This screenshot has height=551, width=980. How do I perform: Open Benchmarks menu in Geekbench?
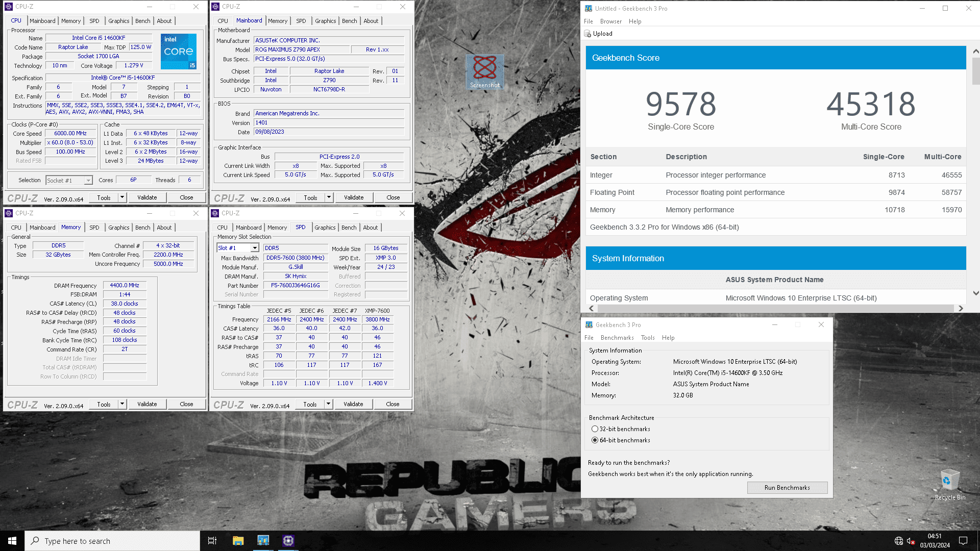[617, 338]
